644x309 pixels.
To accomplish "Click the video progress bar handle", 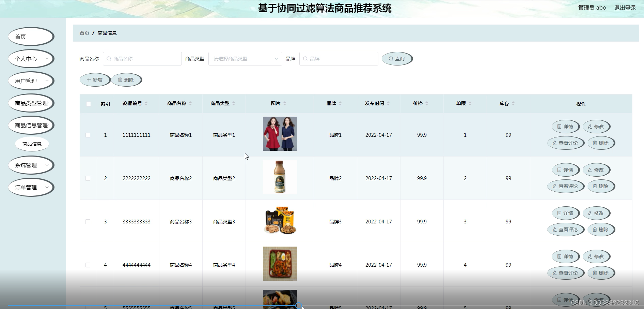I will (299, 306).
